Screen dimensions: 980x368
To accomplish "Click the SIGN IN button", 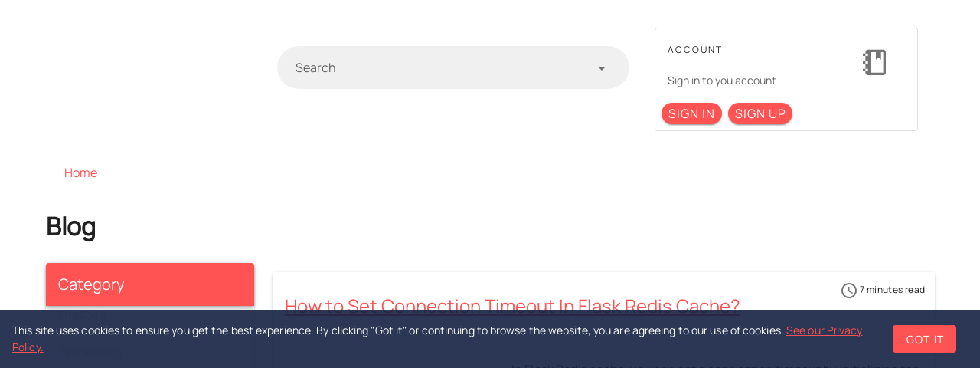I will (691, 113).
